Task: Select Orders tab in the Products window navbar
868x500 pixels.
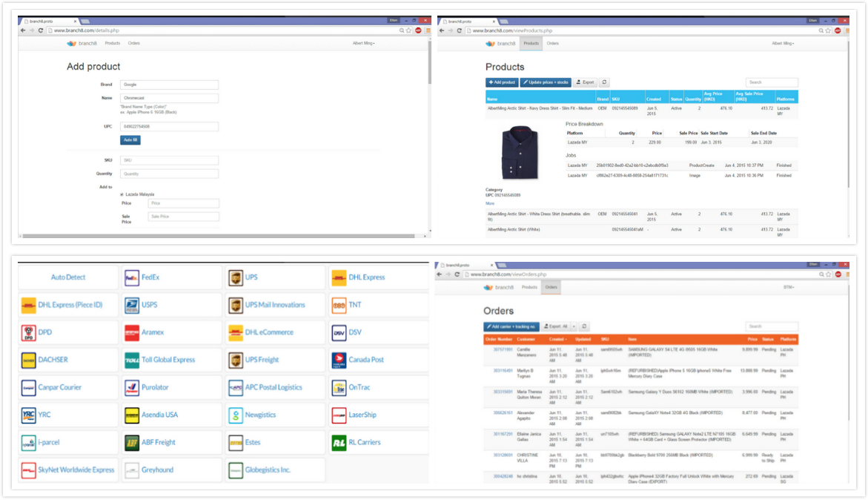Action: pyautogui.click(x=552, y=43)
